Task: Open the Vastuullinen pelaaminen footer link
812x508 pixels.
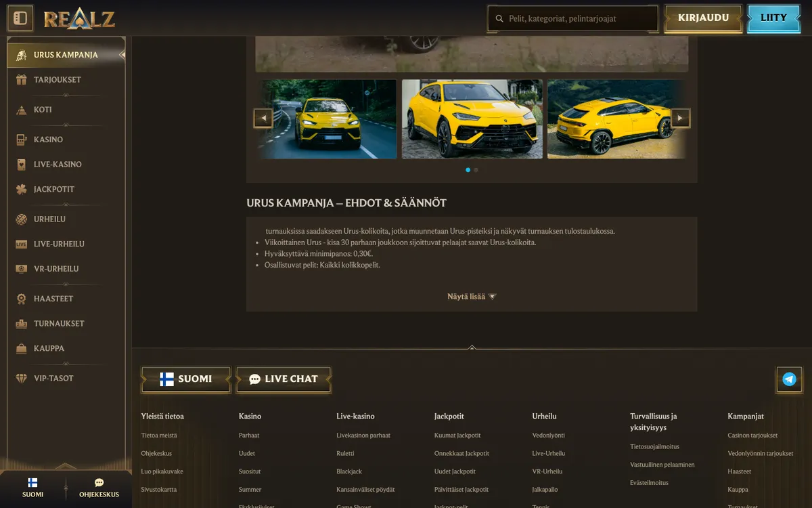Action: coord(662,465)
